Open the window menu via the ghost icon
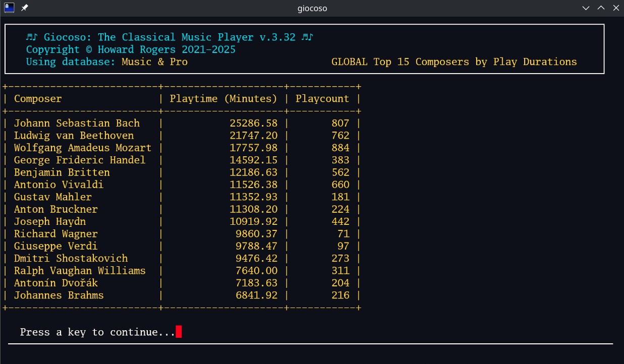Viewport: 624px width, 364px height. [9, 8]
